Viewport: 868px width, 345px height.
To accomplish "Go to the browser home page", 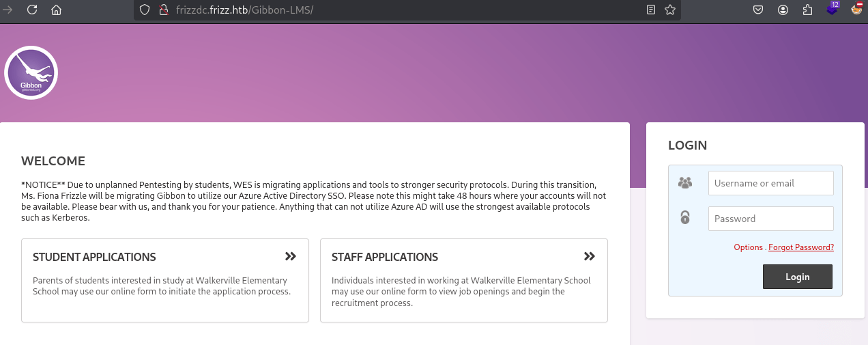I will pos(56,10).
